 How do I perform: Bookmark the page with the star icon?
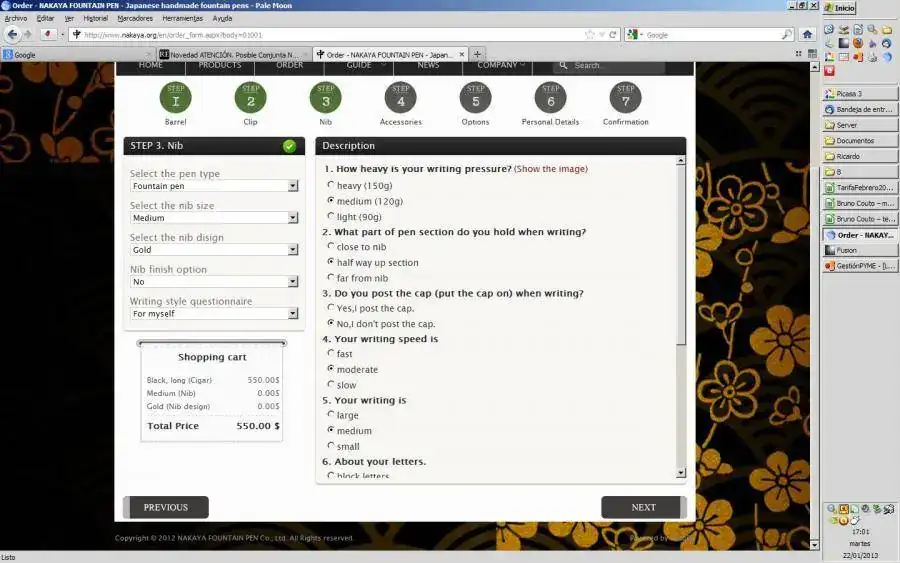tap(589, 34)
